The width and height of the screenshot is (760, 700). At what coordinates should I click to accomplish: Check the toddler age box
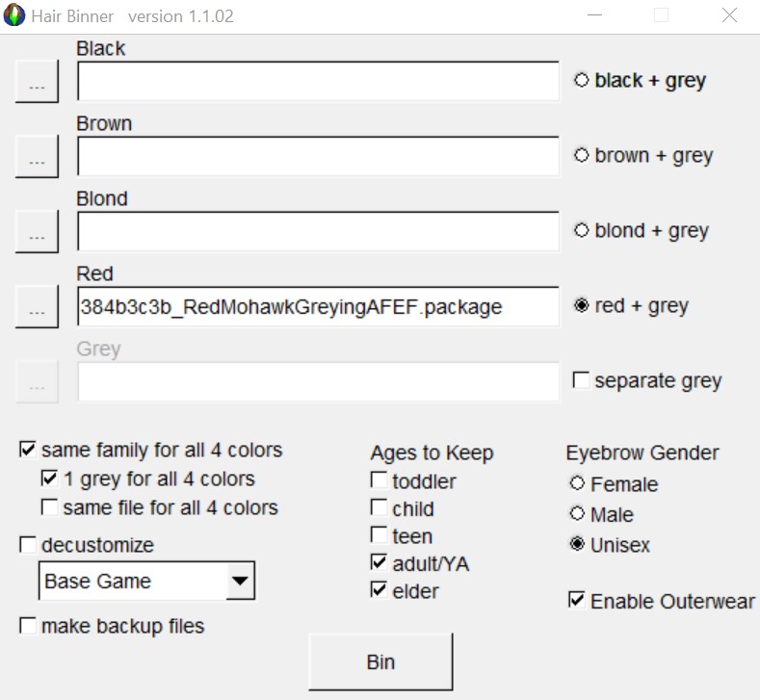point(379,480)
